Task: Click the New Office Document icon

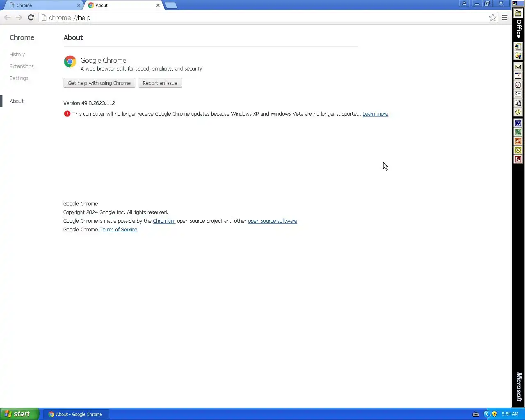Action: [x=518, y=47]
